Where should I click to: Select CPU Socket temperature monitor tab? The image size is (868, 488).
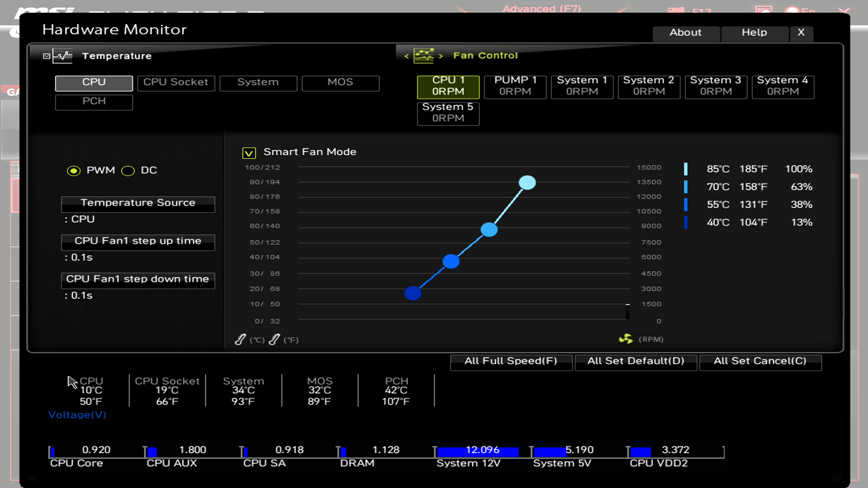[175, 82]
